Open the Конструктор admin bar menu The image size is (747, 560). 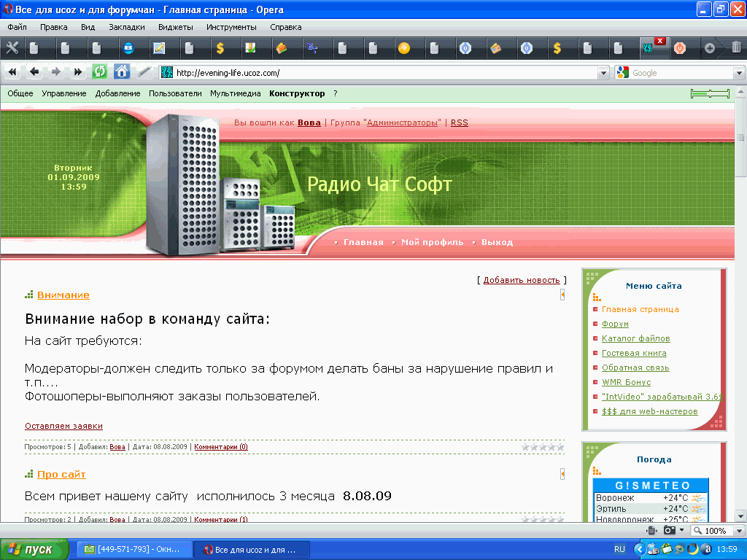298,93
